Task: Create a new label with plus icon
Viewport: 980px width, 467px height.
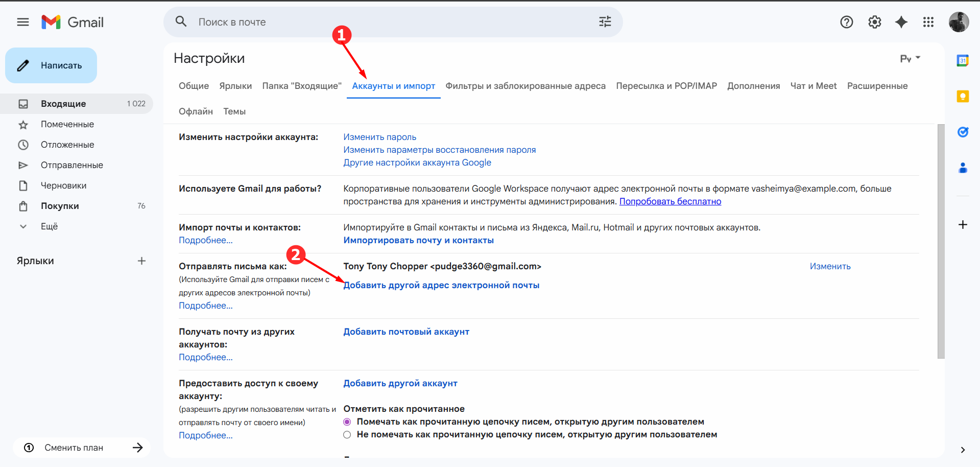Action: pos(141,261)
